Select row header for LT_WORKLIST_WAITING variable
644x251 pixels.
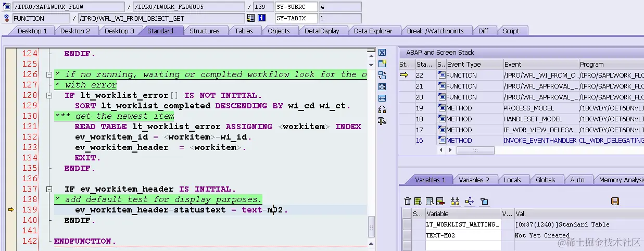coord(406,224)
